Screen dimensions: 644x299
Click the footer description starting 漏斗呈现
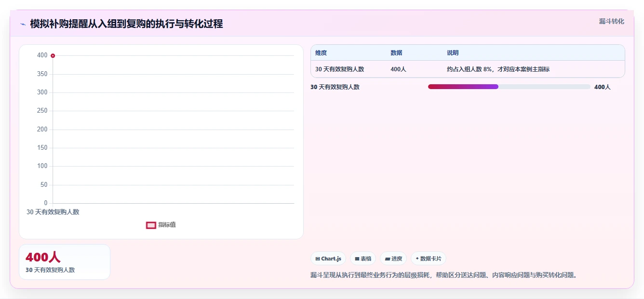[444, 275]
